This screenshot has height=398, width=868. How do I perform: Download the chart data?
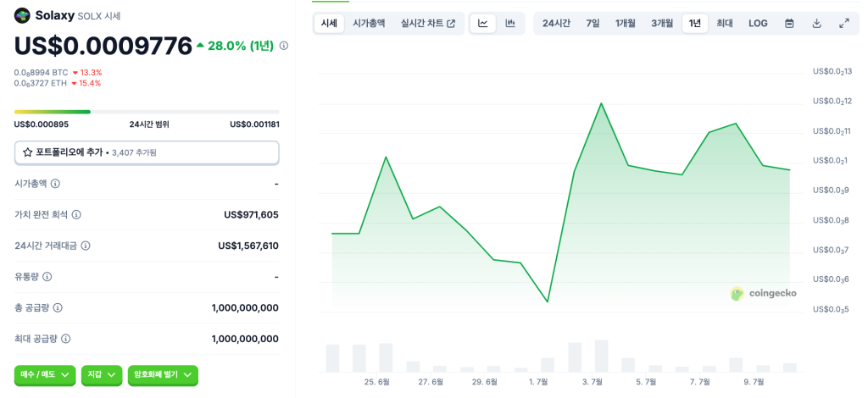click(x=816, y=23)
